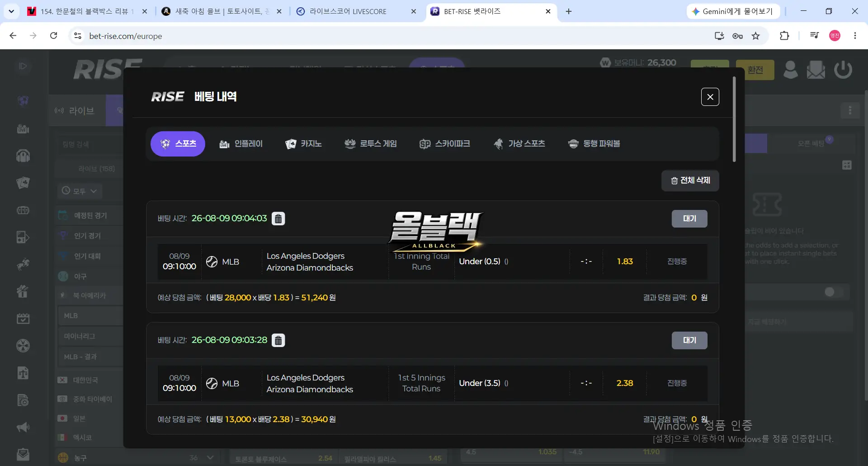Select the 스포츠 tab in betting history

point(178,144)
